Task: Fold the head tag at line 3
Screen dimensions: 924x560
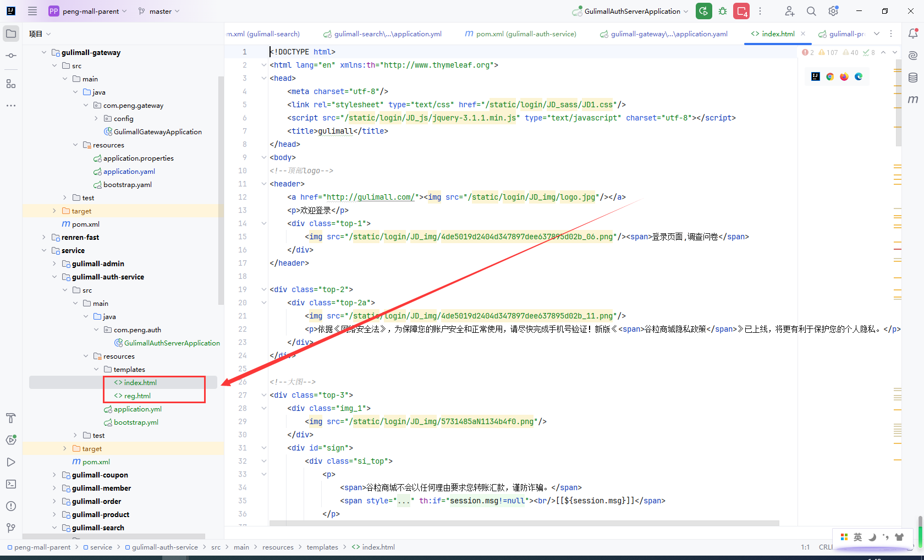Action: click(263, 78)
